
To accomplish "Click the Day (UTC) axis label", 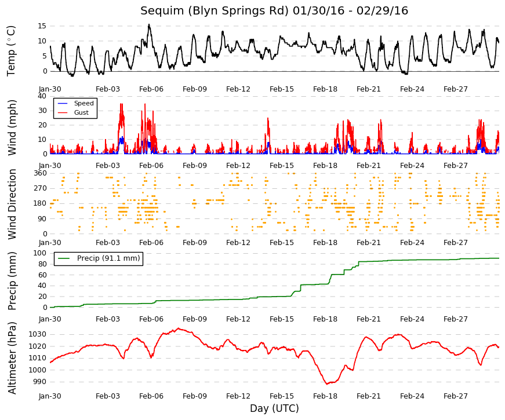I will coord(274,408).
